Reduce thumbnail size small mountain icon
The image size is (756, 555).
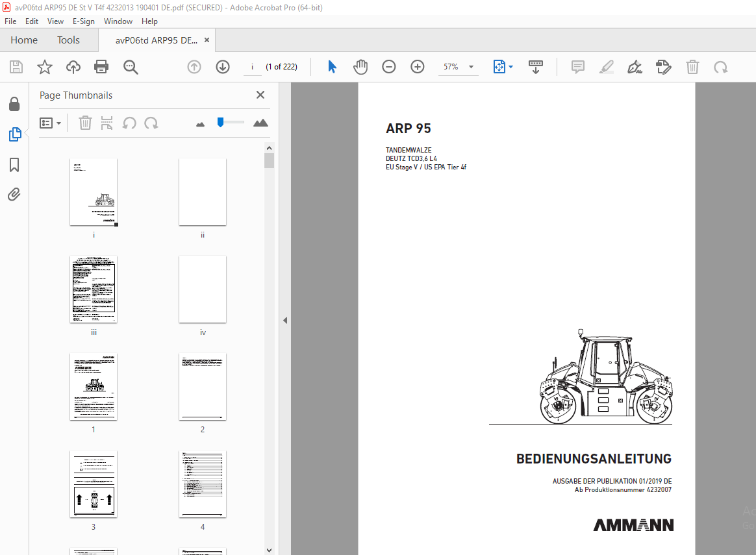coord(201,124)
